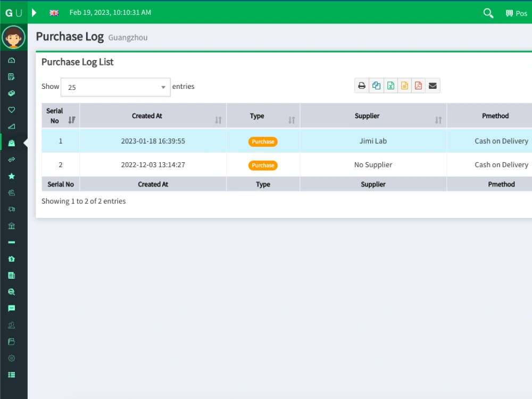This screenshot has height=399, width=532.
Task: Email the purchase log report
Action: coord(433,85)
